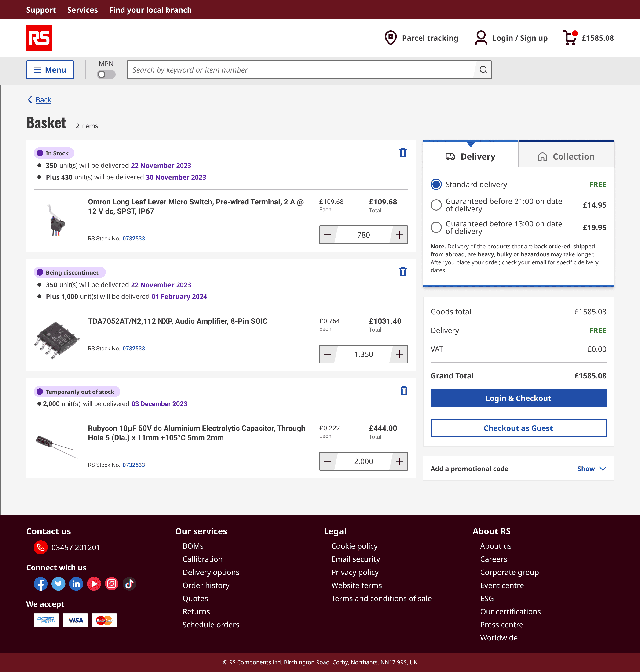The height and width of the screenshot is (672, 640).
Task: Remove the Rubycon capacitor with trash icon
Action: click(404, 391)
